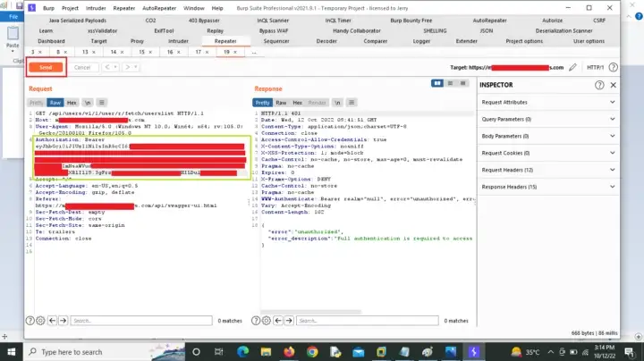644x361 pixels.
Task: Expand the Query Parameters section
Action: (546, 119)
